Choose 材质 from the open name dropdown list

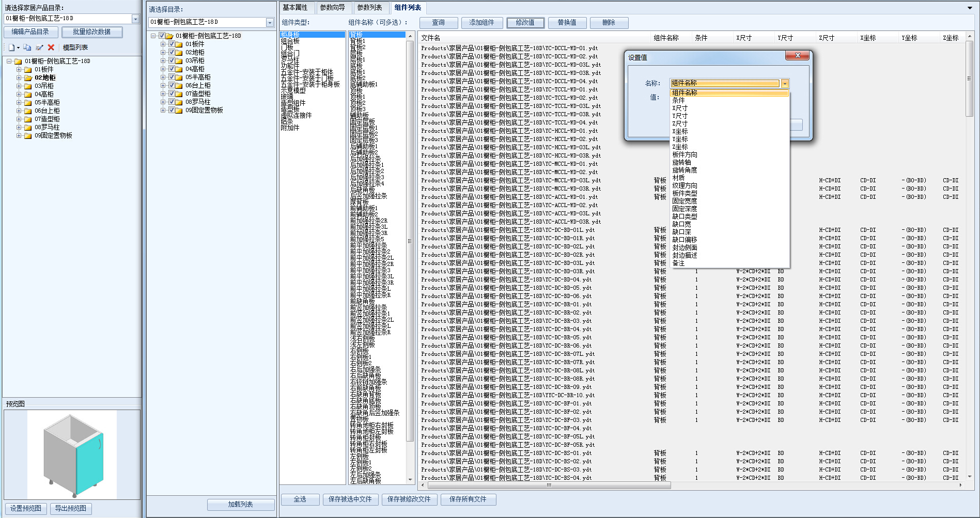click(x=729, y=178)
